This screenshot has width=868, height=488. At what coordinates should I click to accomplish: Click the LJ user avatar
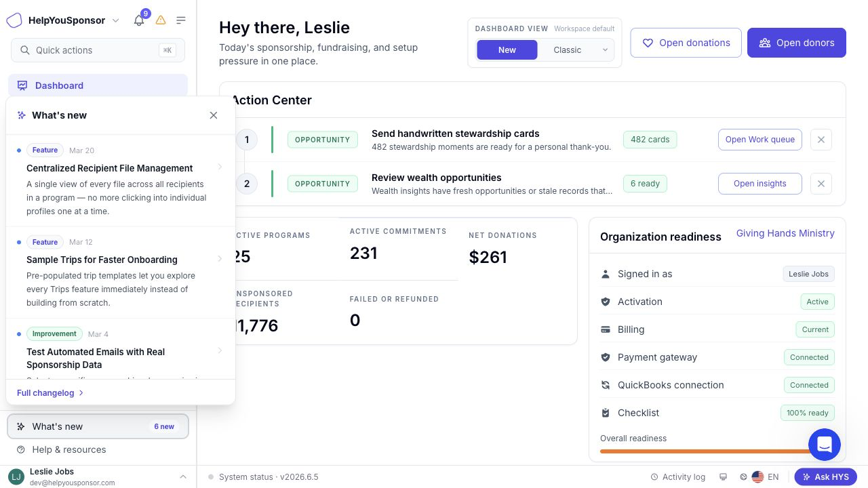pyautogui.click(x=16, y=477)
